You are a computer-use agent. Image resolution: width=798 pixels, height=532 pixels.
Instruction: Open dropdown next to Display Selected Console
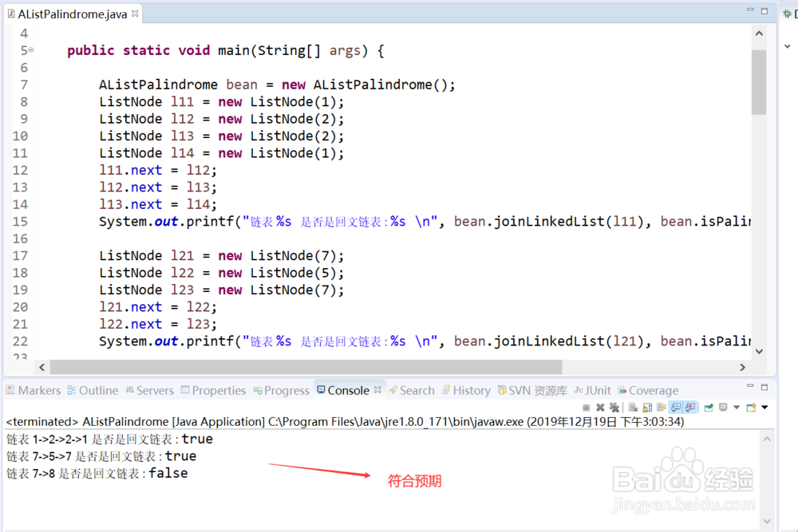click(737, 408)
